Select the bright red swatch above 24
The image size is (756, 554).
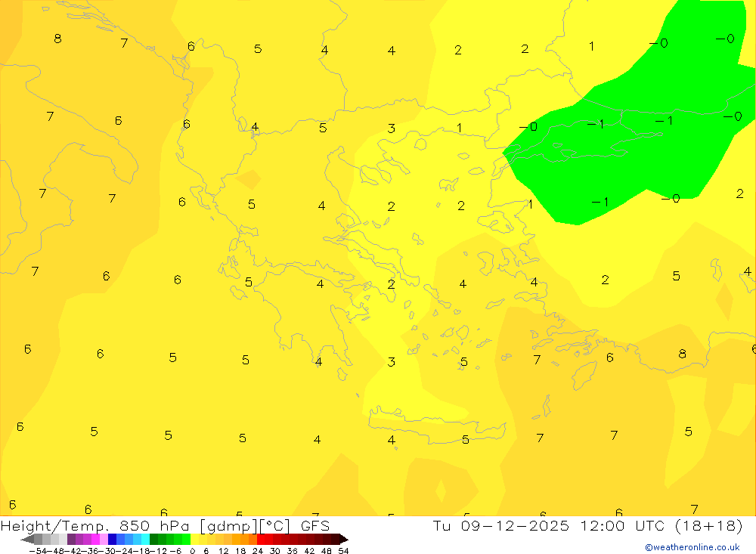point(261,540)
